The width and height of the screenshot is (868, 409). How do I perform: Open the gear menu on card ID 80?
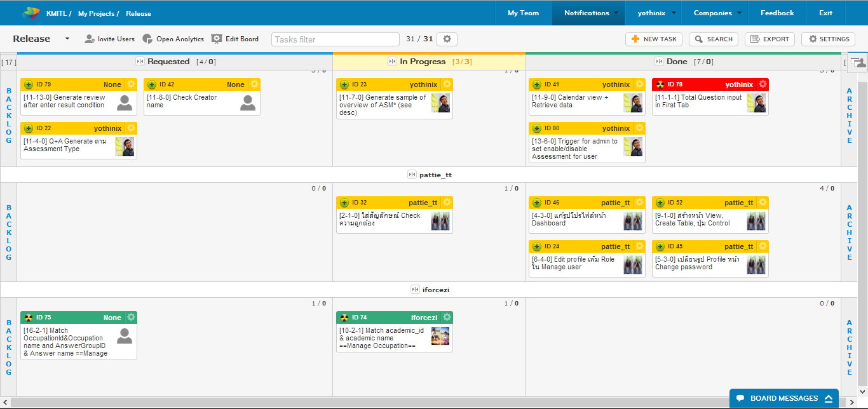639,128
